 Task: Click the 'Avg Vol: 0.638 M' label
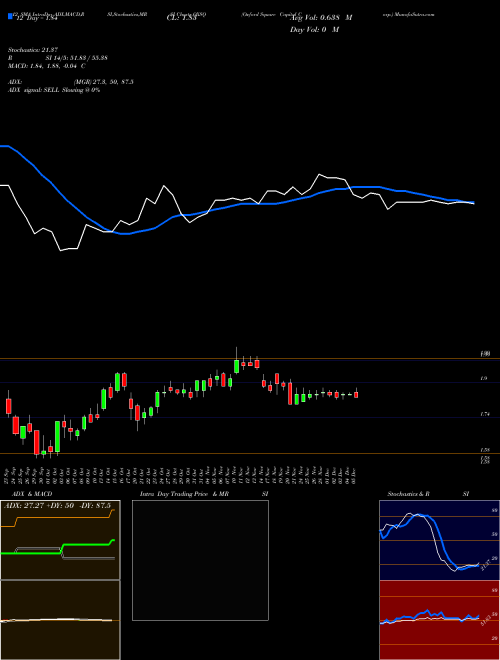[320, 18]
